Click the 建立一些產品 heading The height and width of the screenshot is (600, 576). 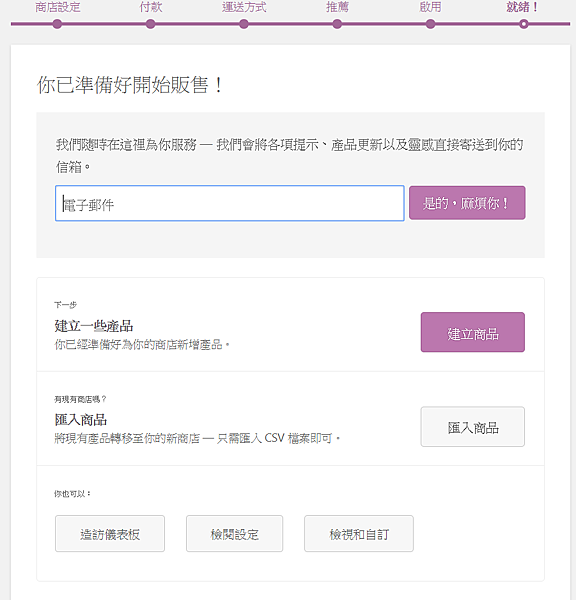coord(94,326)
